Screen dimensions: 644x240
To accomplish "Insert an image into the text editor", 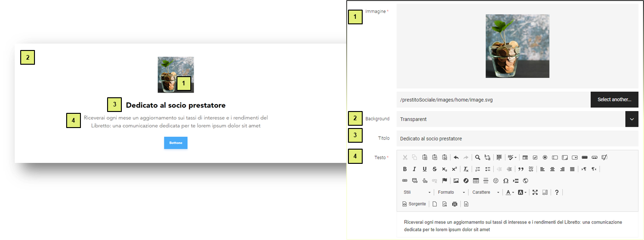I will 456,180.
